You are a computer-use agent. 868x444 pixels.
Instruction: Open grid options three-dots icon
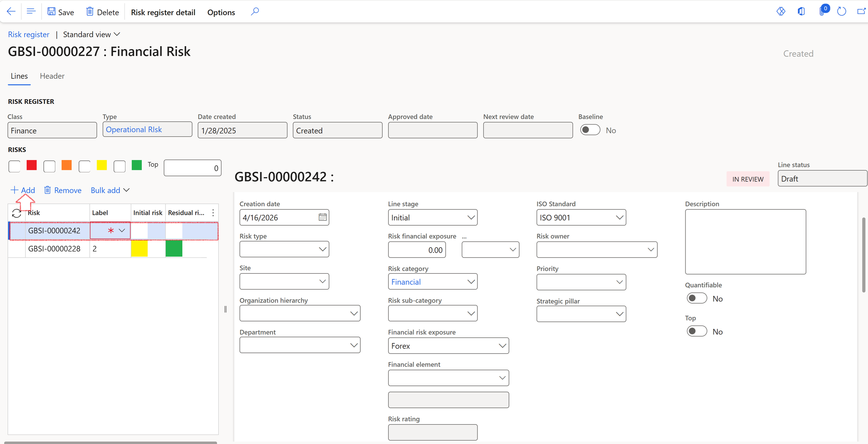213,213
